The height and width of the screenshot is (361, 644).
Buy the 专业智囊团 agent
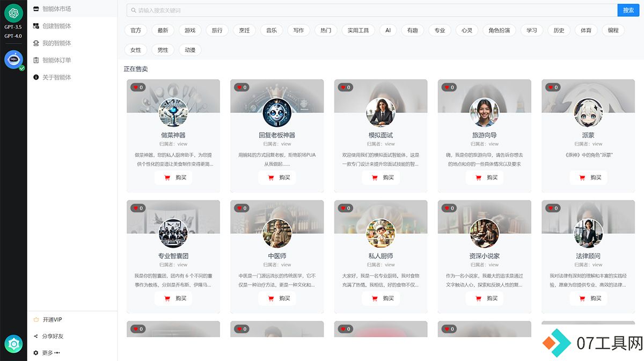(173, 298)
